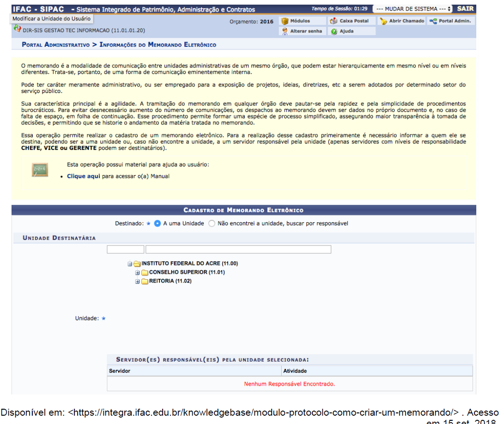504x424 pixels.
Task: Collapse the Instituto Federal do Acre node
Action: coord(130,264)
